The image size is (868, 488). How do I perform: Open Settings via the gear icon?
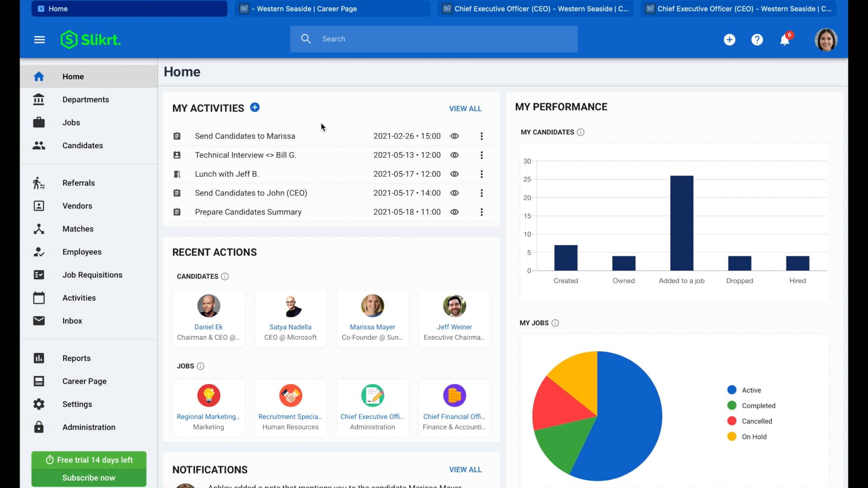point(39,404)
